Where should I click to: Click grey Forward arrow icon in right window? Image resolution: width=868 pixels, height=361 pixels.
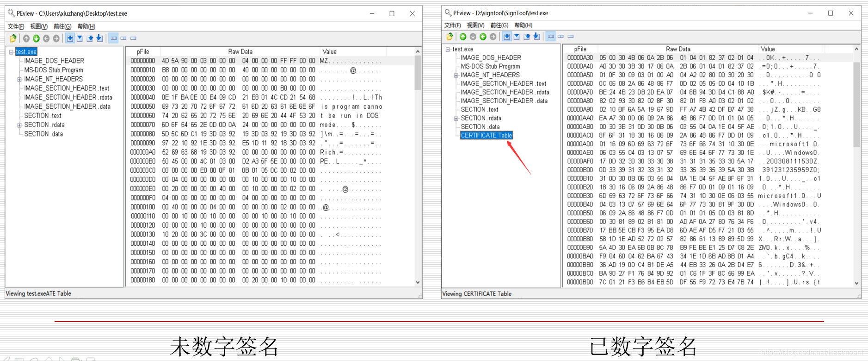click(x=493, y=37)
